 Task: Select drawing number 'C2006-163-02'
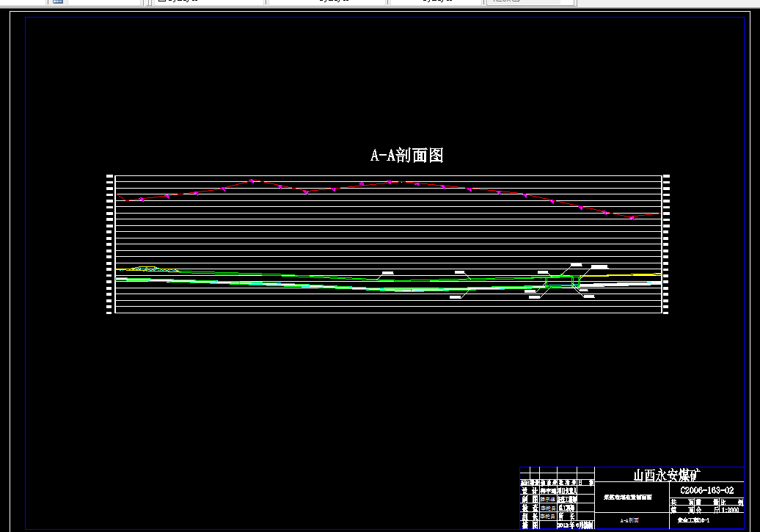click(x=706, y=490)
